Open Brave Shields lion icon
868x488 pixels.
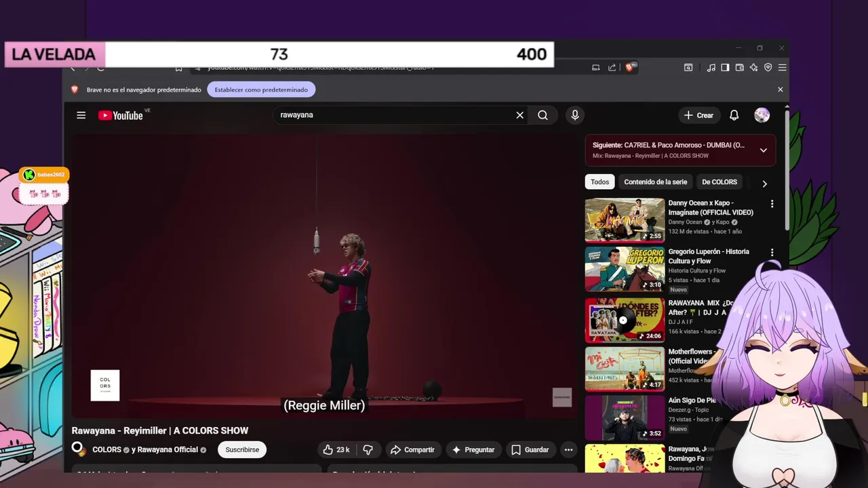coord(629,67)
